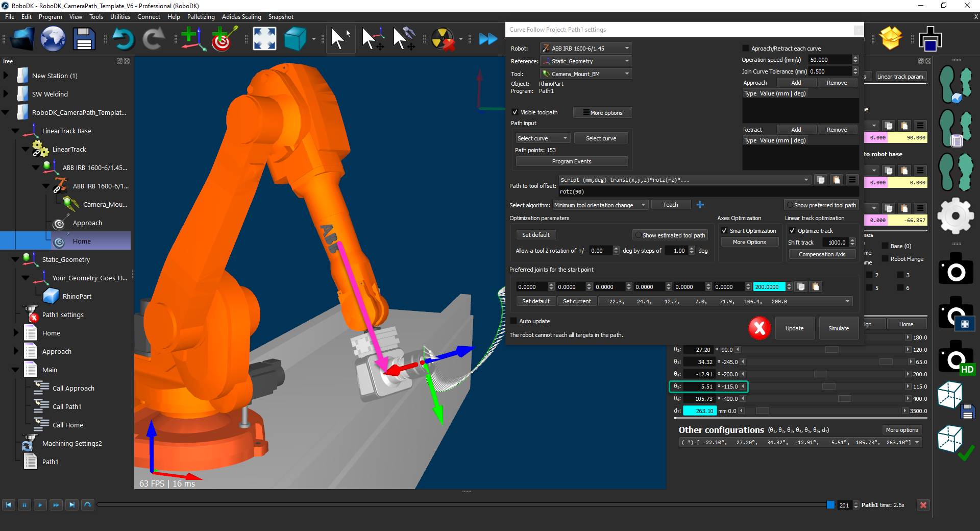Image resolution: width=980 pixels, height=531 pixels.
Task: Click the Add reference frame icon
Action: click(x=192, y=39)
